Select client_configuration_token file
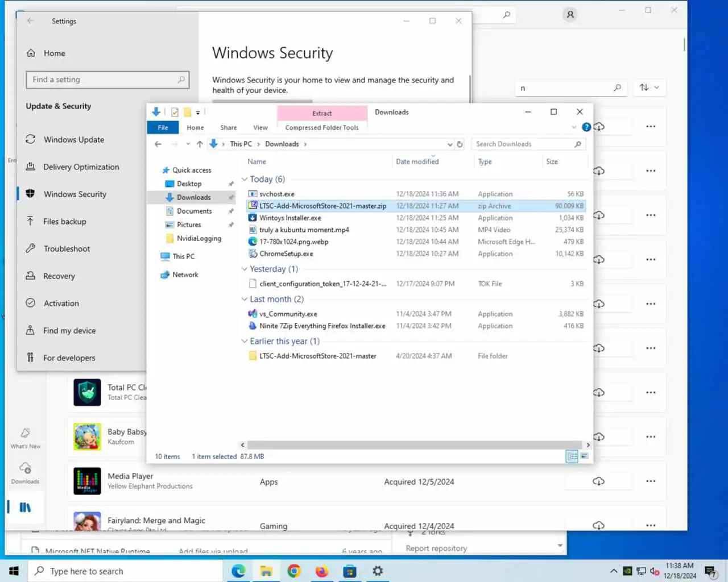 322,284
